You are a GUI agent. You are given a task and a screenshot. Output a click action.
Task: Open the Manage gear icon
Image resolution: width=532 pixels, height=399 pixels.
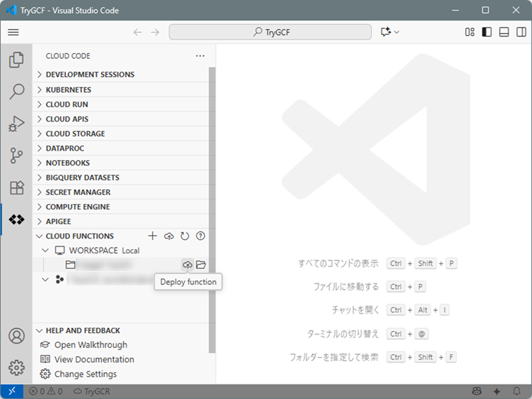(16, 368)
